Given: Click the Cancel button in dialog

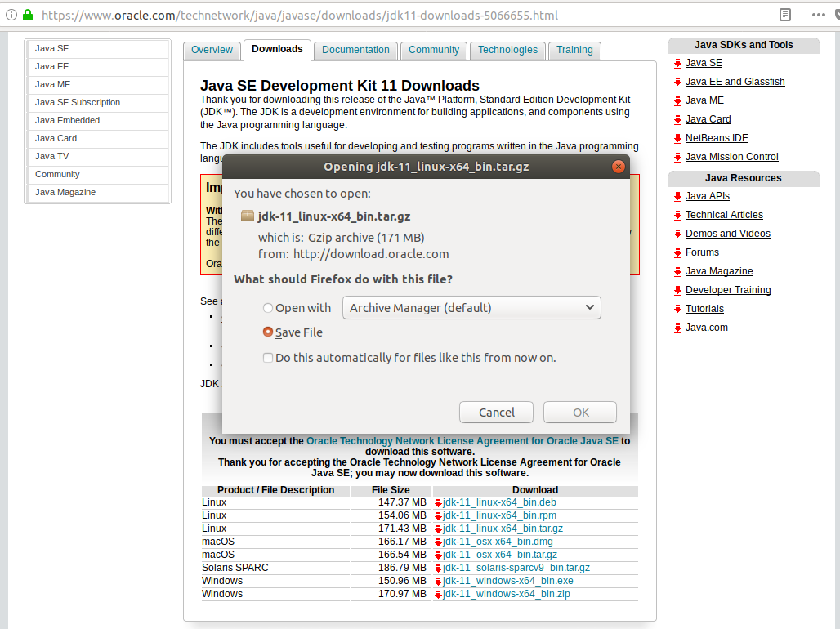Looking at the screenshot, I should pos(496,412).
